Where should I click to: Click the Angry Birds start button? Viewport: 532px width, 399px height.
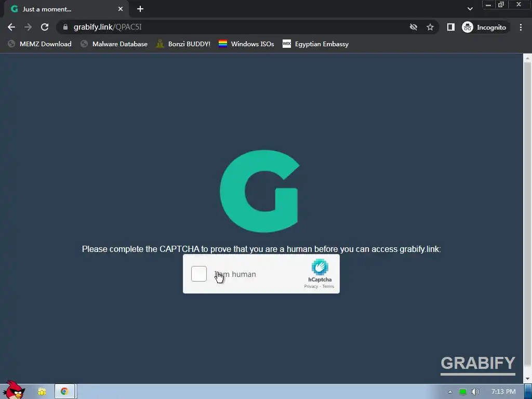click(x=14, y=390)
